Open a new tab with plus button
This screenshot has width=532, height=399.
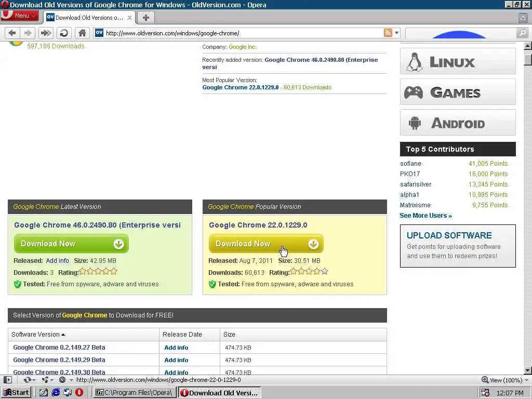point(146,18)
